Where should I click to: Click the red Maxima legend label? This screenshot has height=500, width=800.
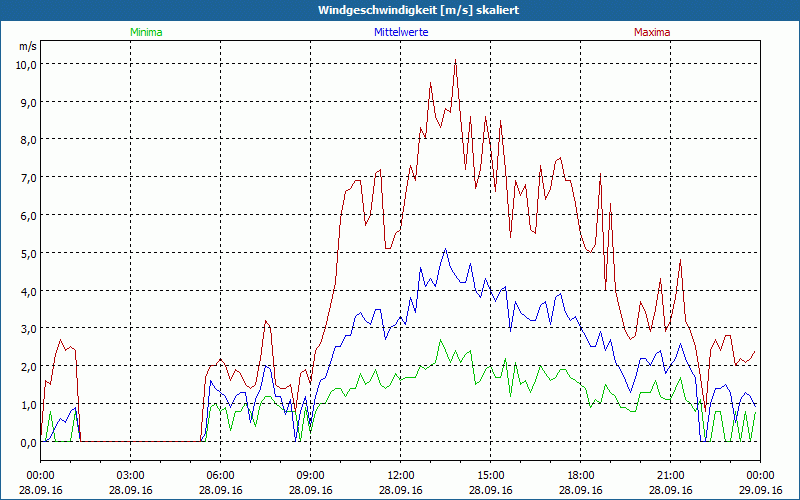(x=652, y=32)
